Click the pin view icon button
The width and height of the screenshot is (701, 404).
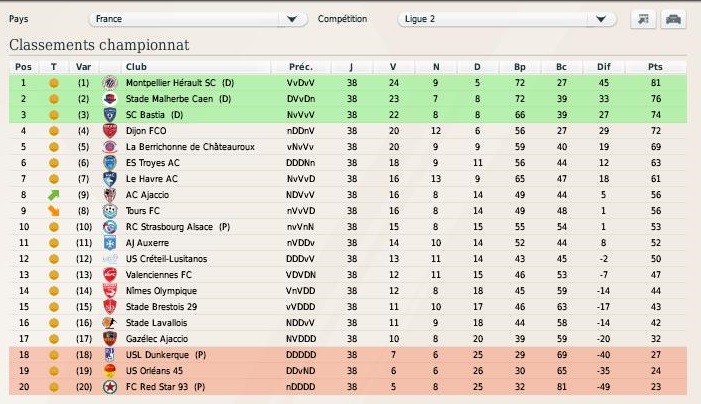(x=643, y=19)
